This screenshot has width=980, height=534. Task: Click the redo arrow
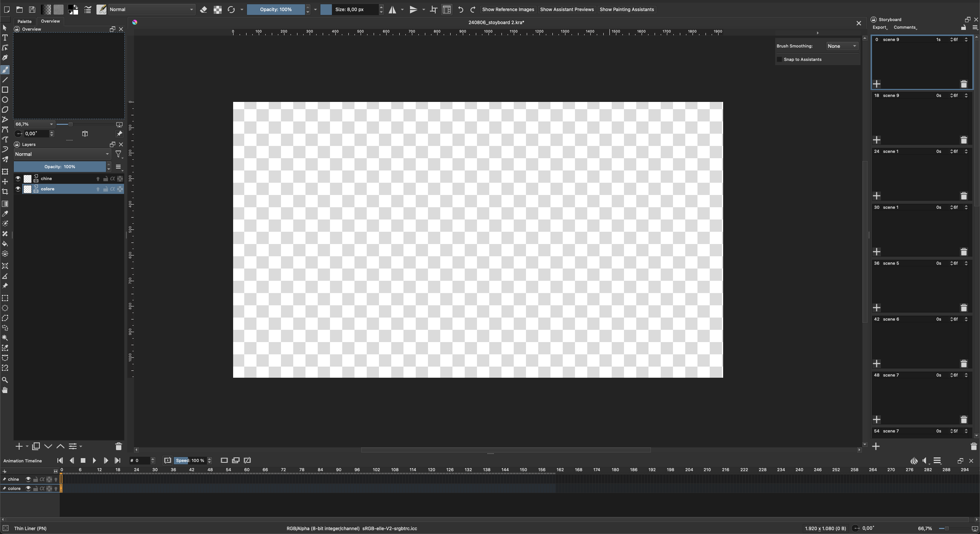click(x=473, y=10)
